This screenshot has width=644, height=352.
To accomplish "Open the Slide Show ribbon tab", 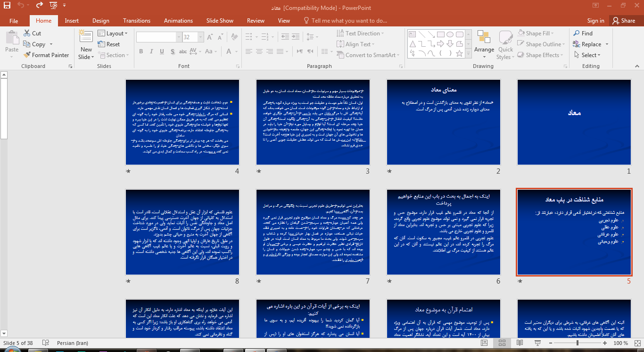I will (x=220, y=20).
